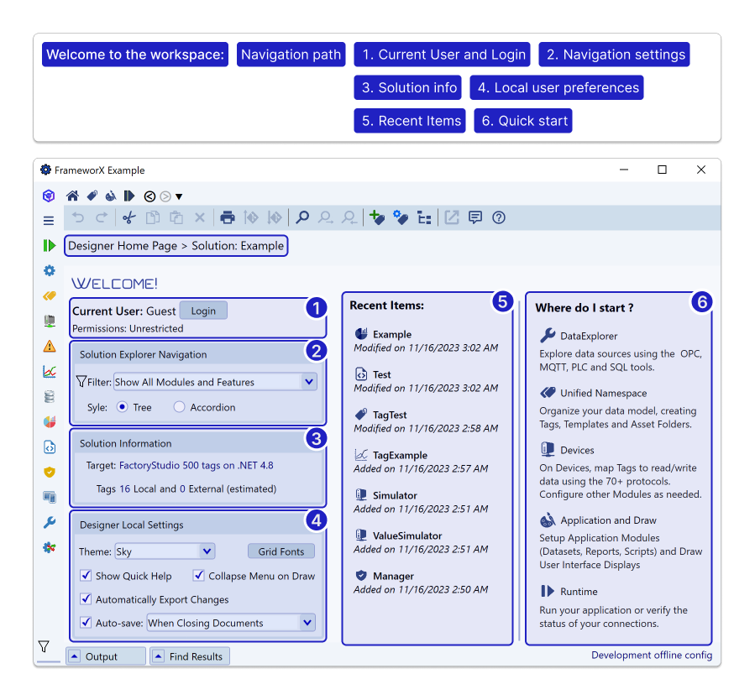Expand the Auto-save When Closing Documents dropdown

pyautogui.click(x=307, y=623)
